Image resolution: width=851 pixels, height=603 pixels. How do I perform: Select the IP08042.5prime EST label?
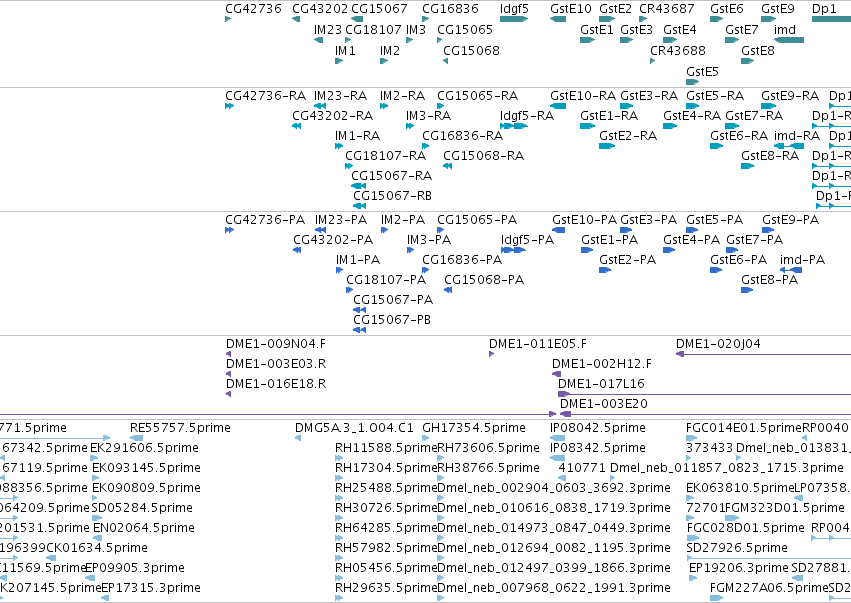pos(598,428)
